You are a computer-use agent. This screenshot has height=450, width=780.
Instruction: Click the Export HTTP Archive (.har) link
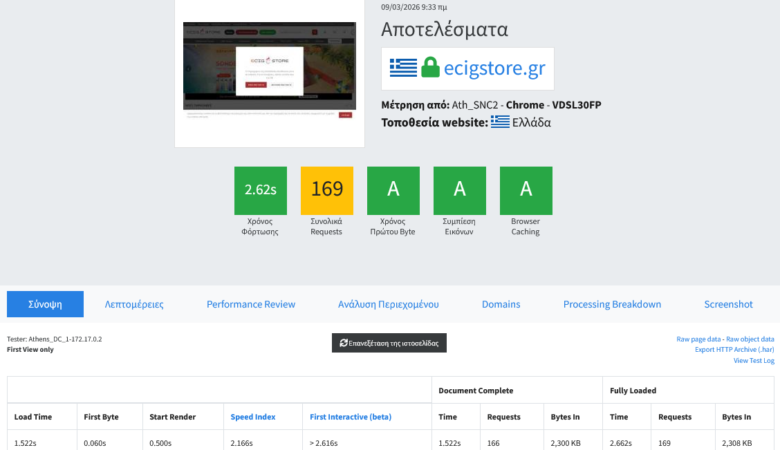pos(735,349)
